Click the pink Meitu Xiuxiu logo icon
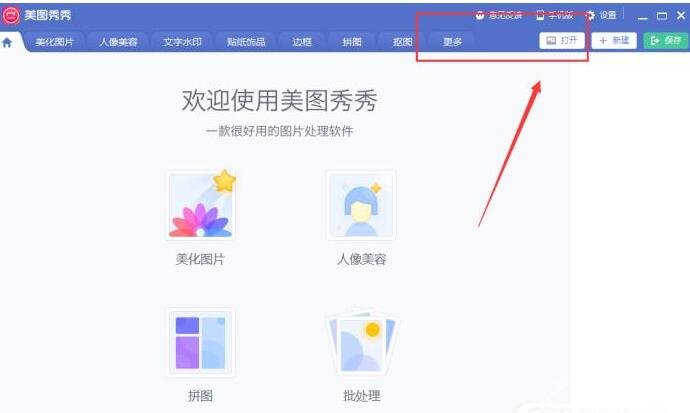 pos(11,15)
